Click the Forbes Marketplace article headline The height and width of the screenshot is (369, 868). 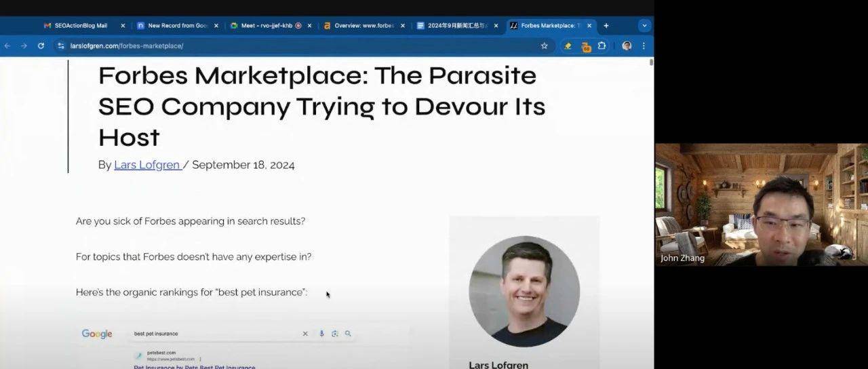[322, 106]
